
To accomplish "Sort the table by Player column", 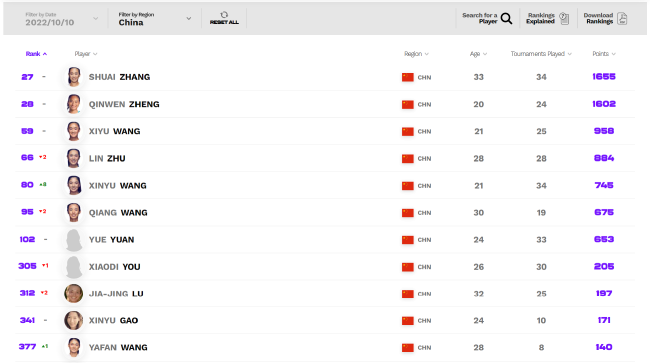I will click(x=86, y=54).
